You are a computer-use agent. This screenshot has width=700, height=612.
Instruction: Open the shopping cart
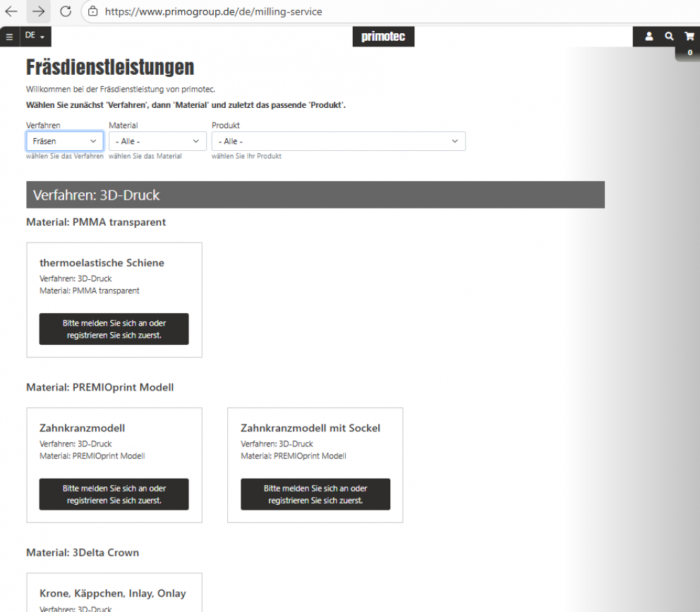(689, 36)
